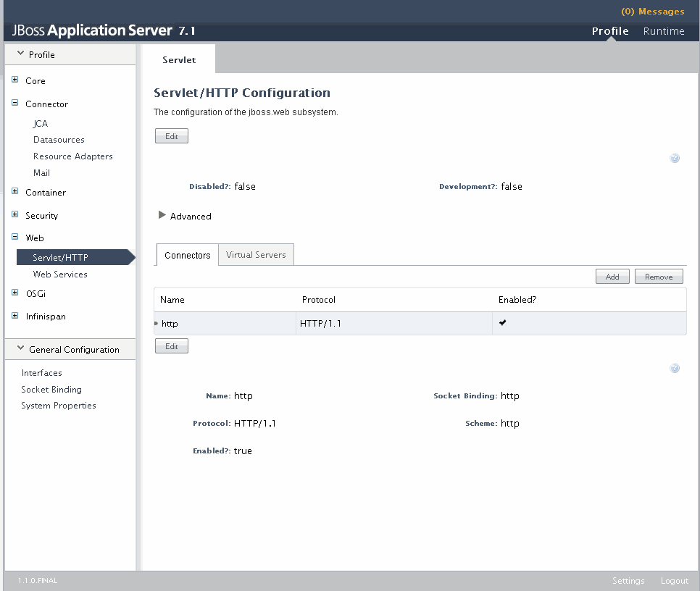Open Mail subsystem item
This screenshot has height=591, width=700.
41,172
